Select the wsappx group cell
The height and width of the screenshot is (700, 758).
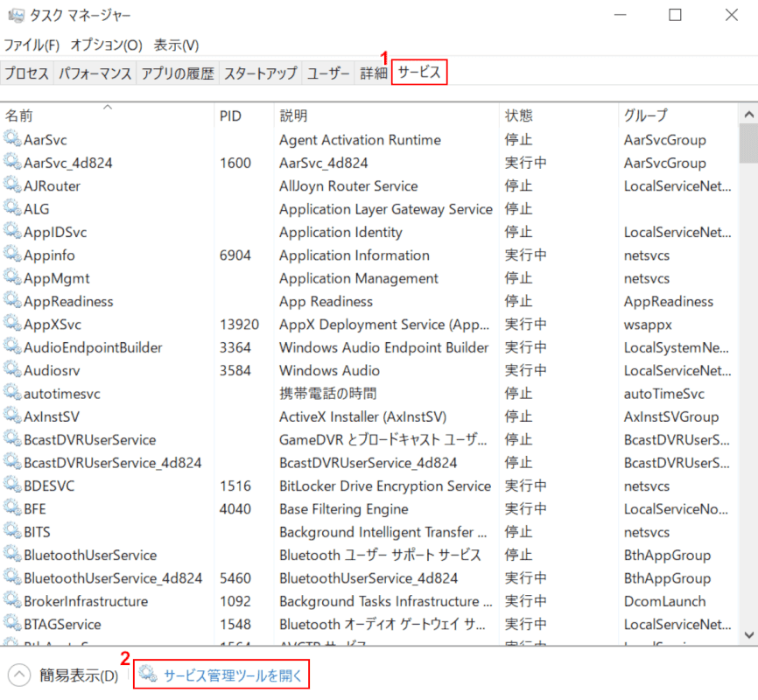(x=648, y=325)
